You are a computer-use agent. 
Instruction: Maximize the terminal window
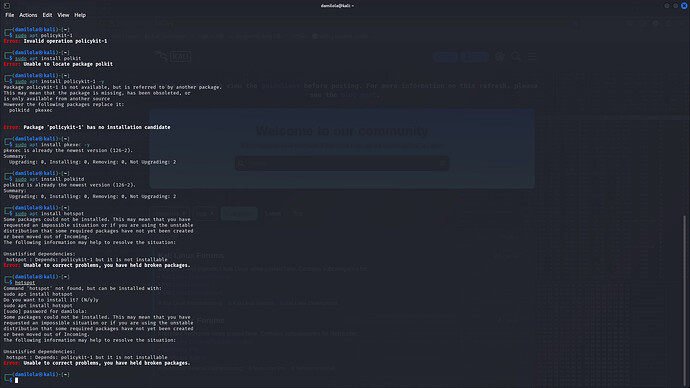(x=675, y=6)
